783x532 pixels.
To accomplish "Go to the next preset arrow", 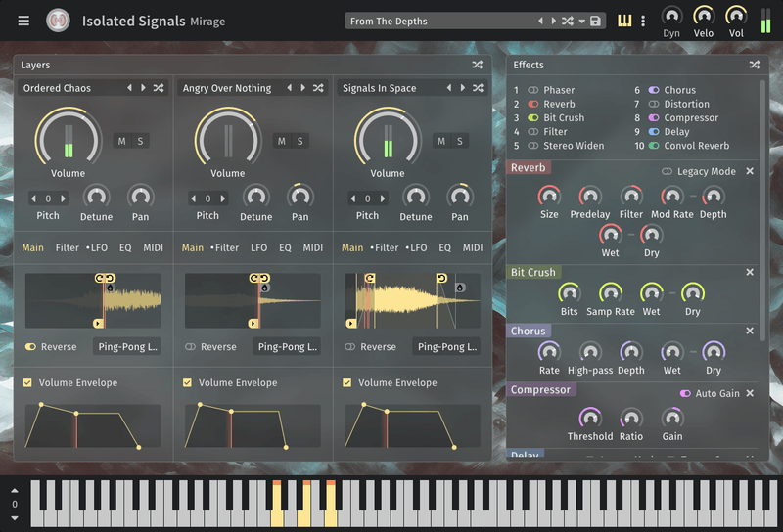I will pyautogui.click(x=553, y=21).
